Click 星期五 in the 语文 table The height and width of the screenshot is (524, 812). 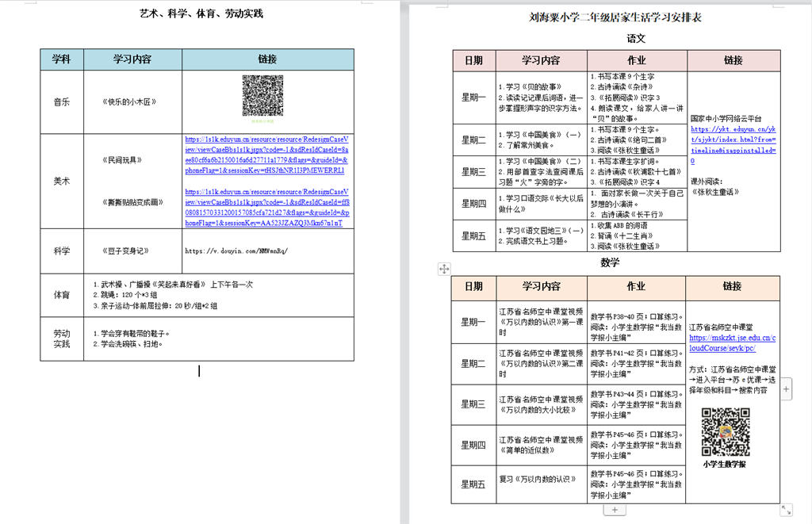pyautogui.click(x=474, y=236)
